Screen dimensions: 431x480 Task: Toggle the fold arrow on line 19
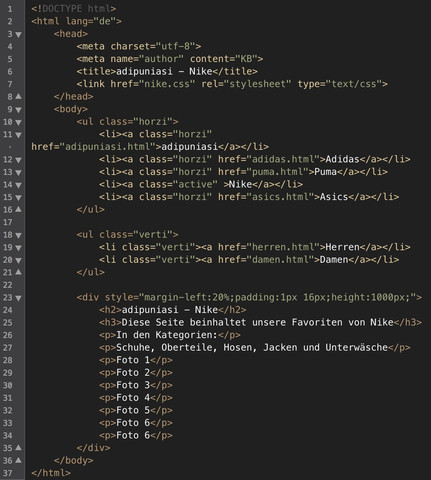click(18, 248)
